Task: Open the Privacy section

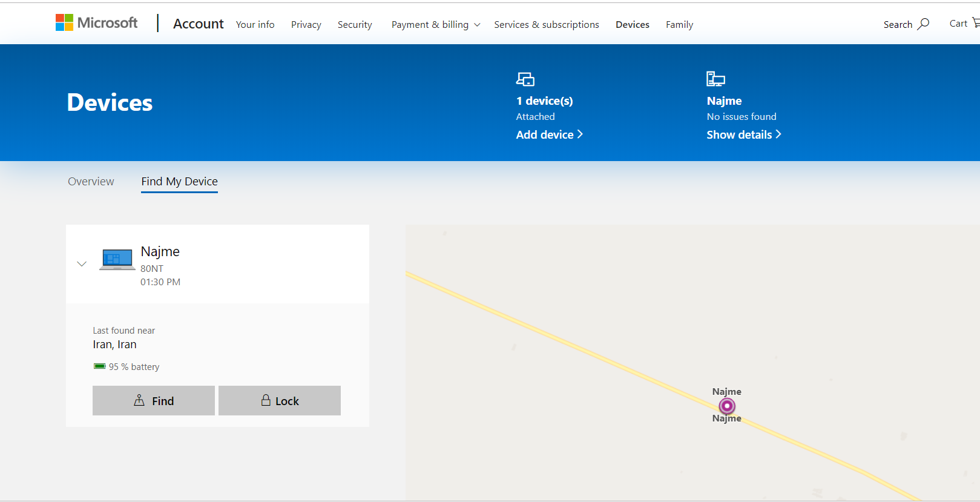Action: click(306, 24)
